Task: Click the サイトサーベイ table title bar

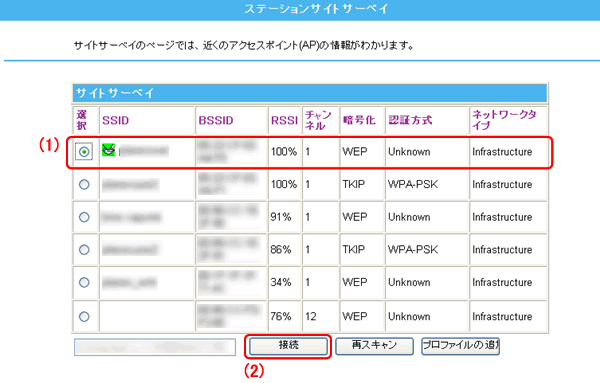Action: pyautogui.click(x=310, y=93)
